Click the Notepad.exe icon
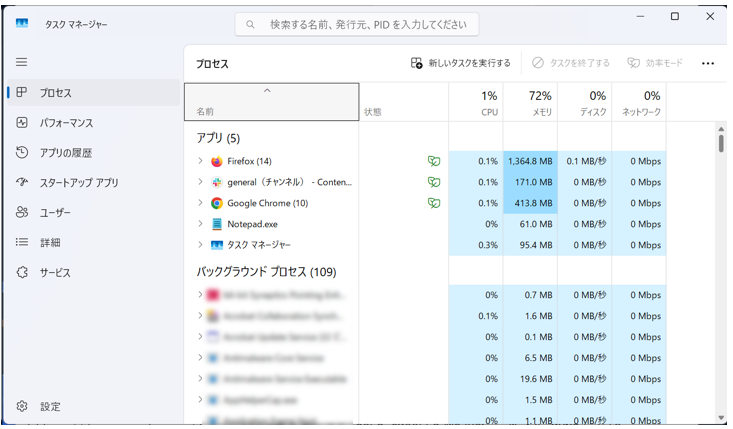 [x=216, y=224]
